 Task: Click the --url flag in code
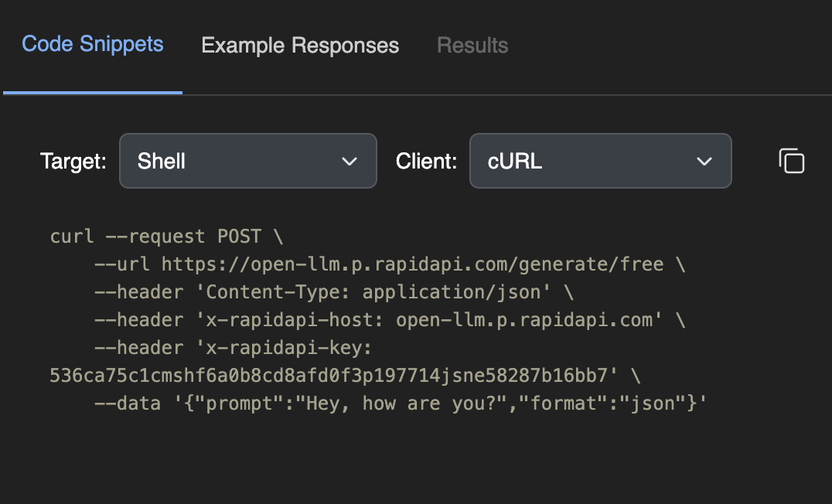tap(122, 264)
